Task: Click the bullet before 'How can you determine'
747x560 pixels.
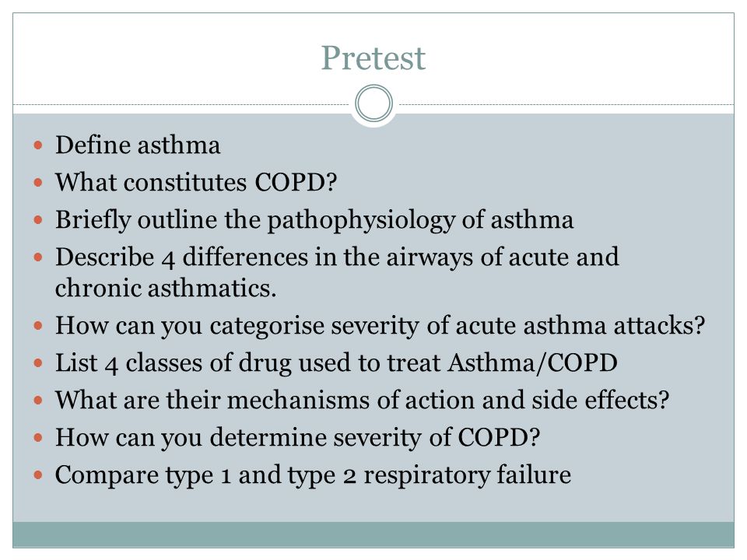Action: [x=39, y=437]
